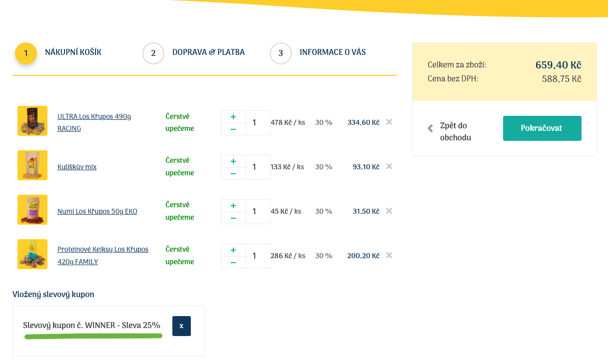Decrease quantity of Proteinové Kejksy FAMILY

[x=233, y=263]
